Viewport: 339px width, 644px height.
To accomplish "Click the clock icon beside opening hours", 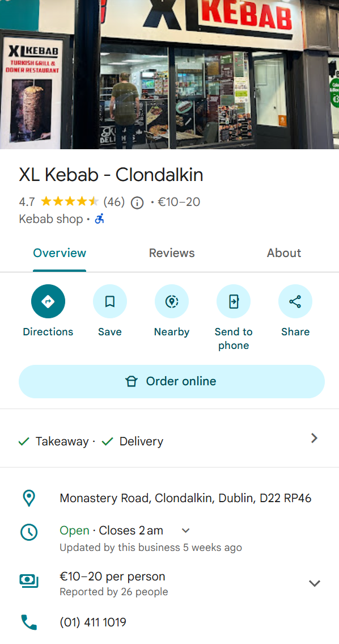I will pyautogui.click(x=29, y=532).
